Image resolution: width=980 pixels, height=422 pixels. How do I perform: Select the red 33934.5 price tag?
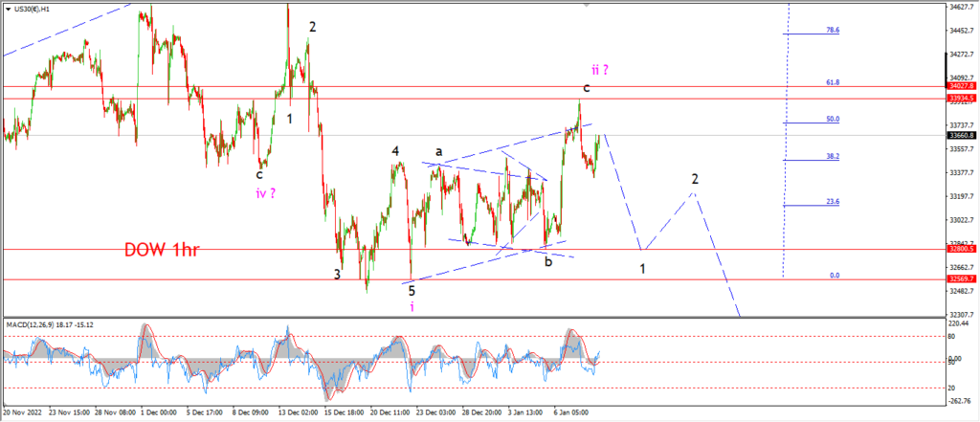pos(962,99)
